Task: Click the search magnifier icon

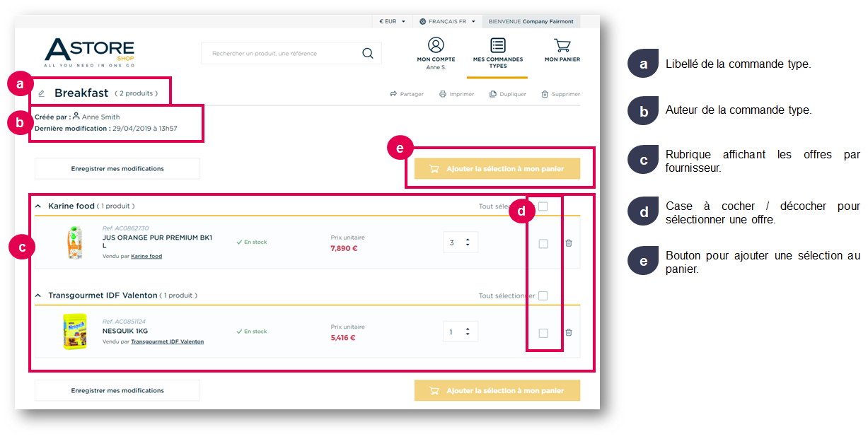Action: pos(367,53)
